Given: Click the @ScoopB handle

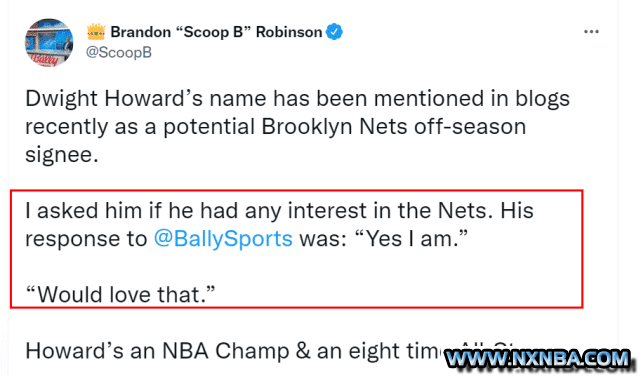Looking at the screenshot, I should click(x=119, y=52).
